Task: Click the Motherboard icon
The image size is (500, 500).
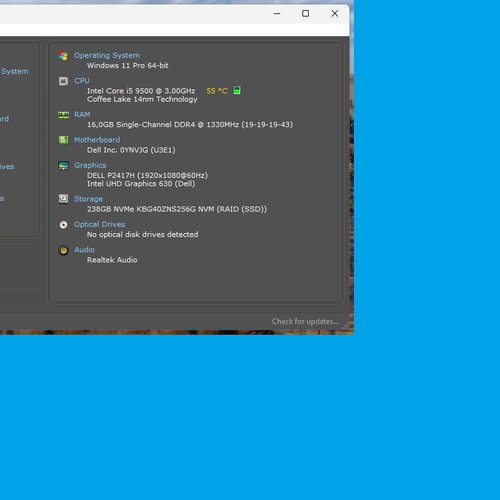Action: click(63, 140)
